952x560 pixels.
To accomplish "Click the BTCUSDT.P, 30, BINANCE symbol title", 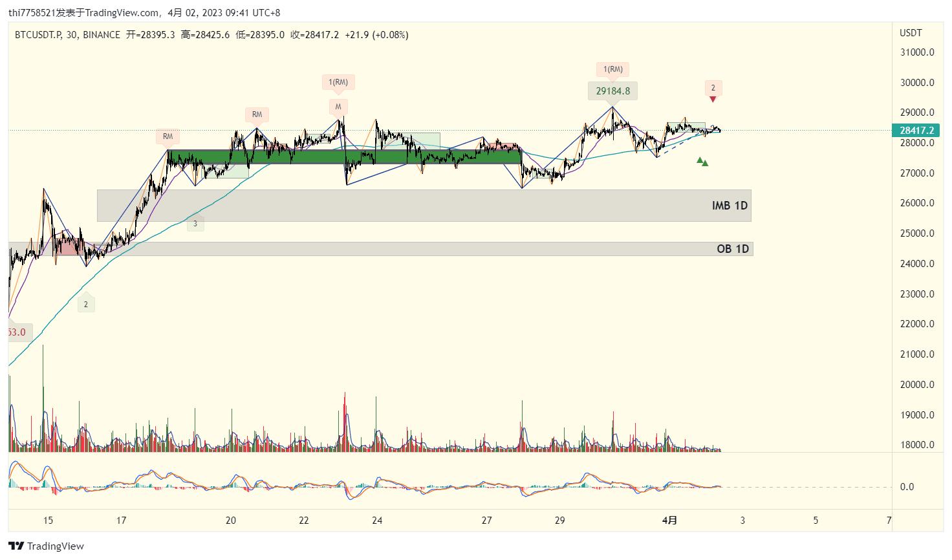I will click(x=67, y=35).
